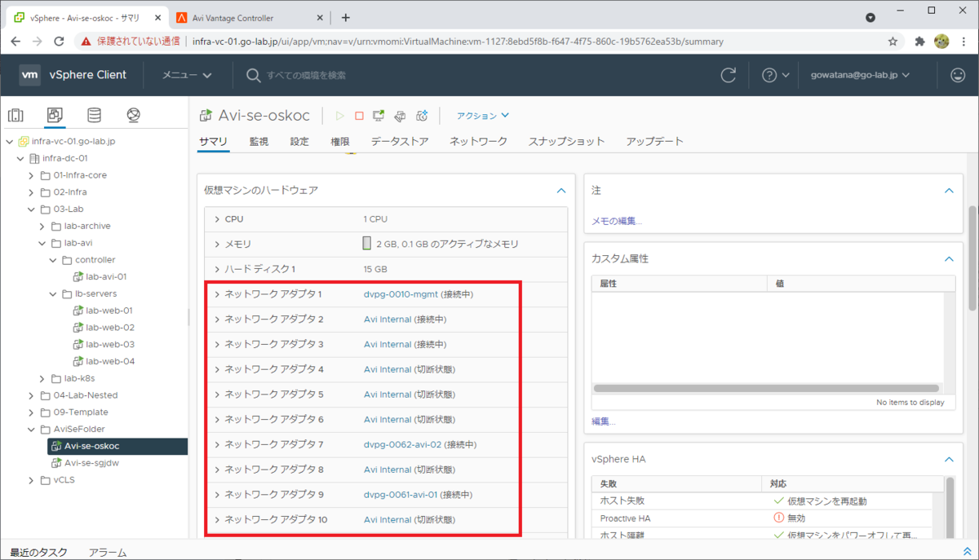
Task: Open the help question mark menu
Action: [775, 75]
